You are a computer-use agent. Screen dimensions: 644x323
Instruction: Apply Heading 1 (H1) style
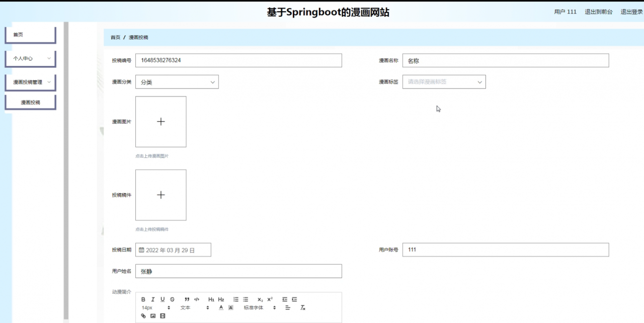(x=211, y=299)
